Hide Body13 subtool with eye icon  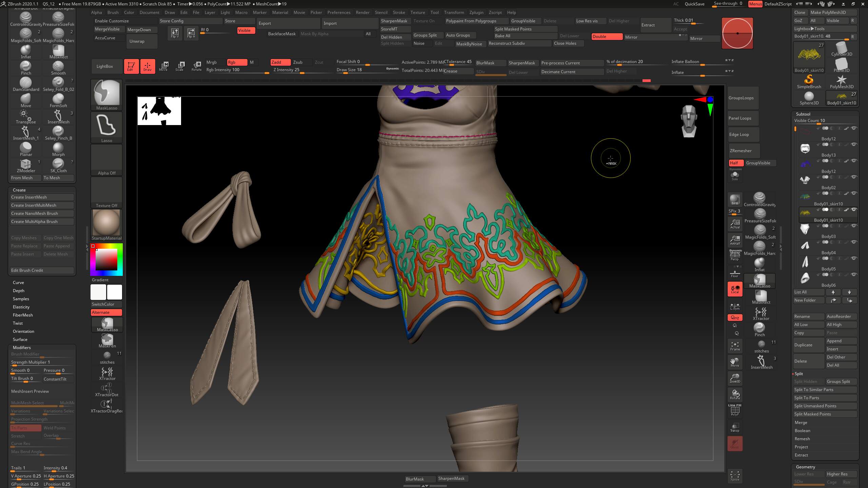coord(854,144)
